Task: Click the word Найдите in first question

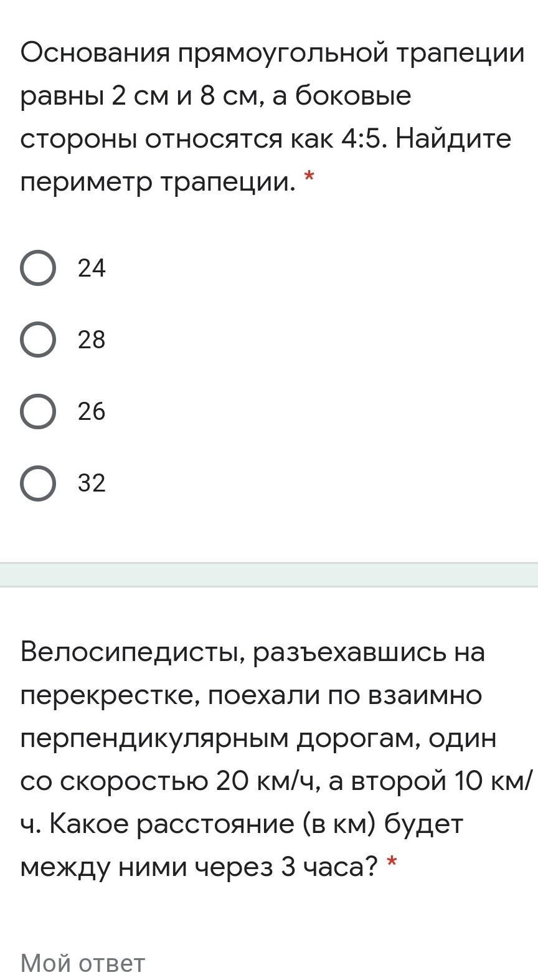Action: tap(453, 139)
